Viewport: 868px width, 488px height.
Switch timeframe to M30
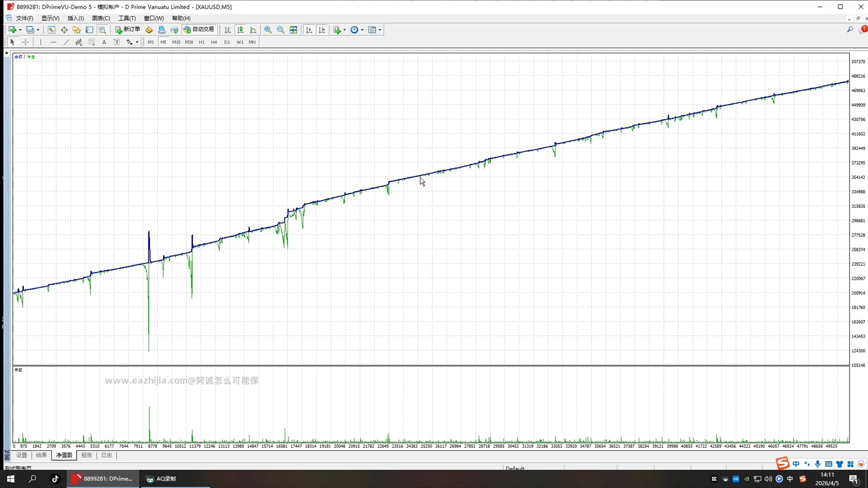[189, 42]
